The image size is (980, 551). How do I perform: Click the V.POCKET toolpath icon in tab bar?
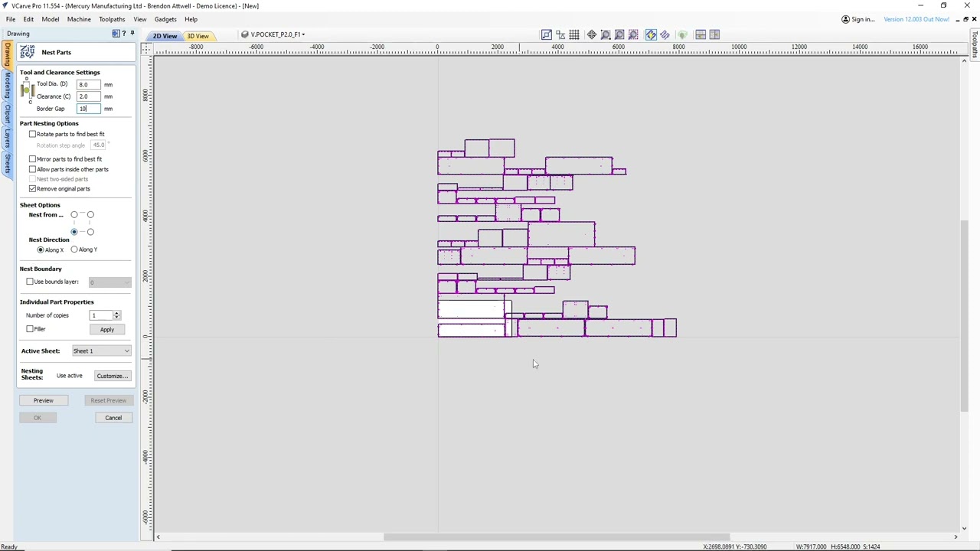click(x=244, y=34)
